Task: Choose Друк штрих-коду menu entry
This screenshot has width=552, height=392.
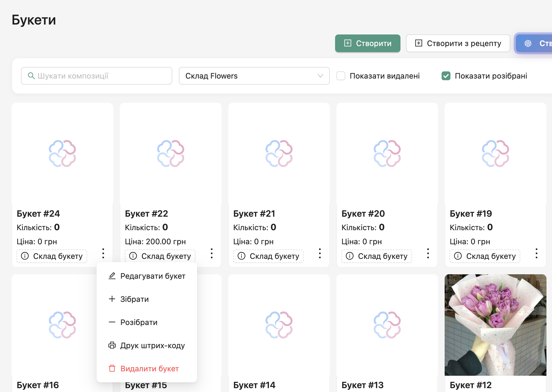Action: 152,345
